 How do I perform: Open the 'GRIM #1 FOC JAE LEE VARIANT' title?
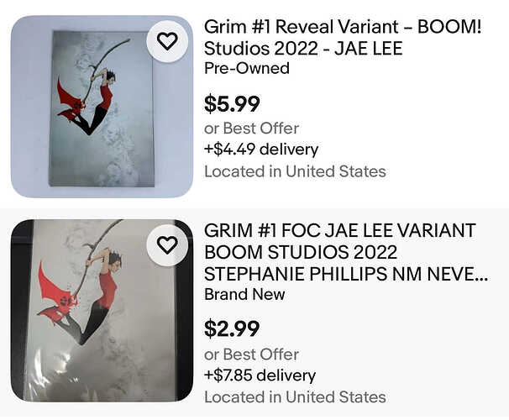point(340,230)
